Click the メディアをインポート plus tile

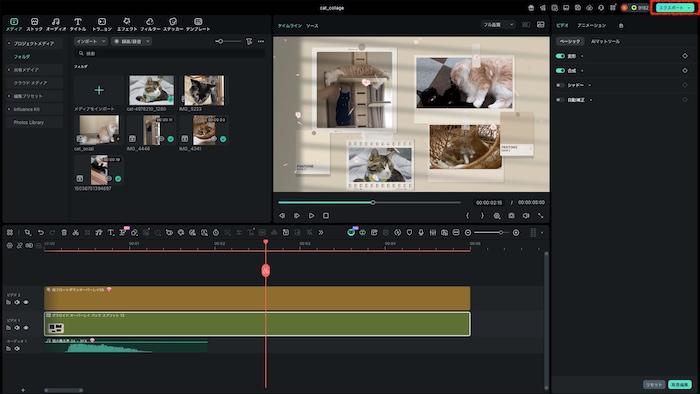tap(99, 90)
